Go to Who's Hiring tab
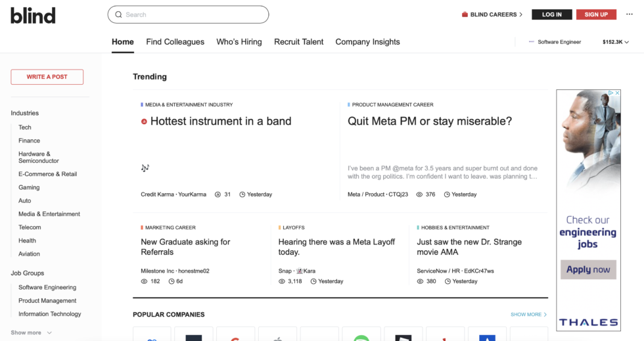 [239, 42]
